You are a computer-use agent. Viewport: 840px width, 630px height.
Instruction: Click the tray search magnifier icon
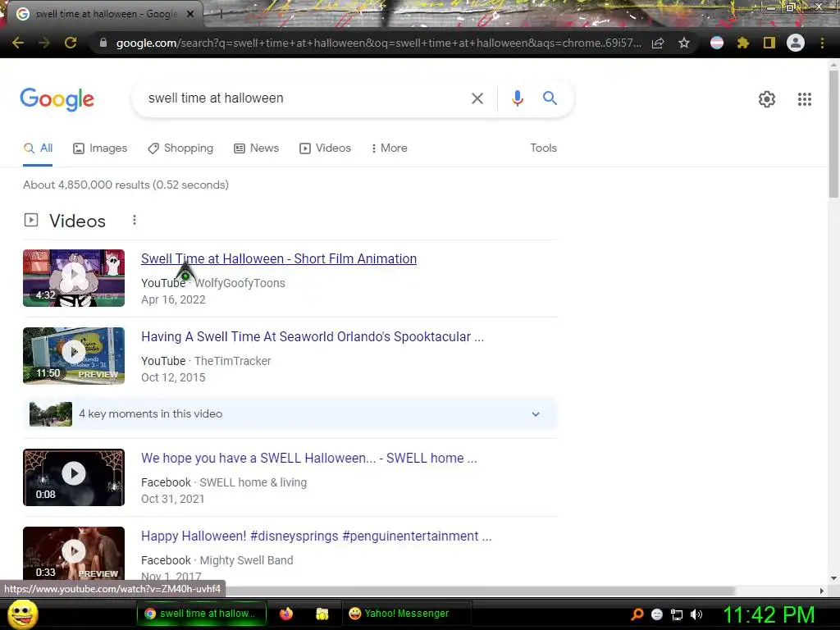[x=637, y=614]
